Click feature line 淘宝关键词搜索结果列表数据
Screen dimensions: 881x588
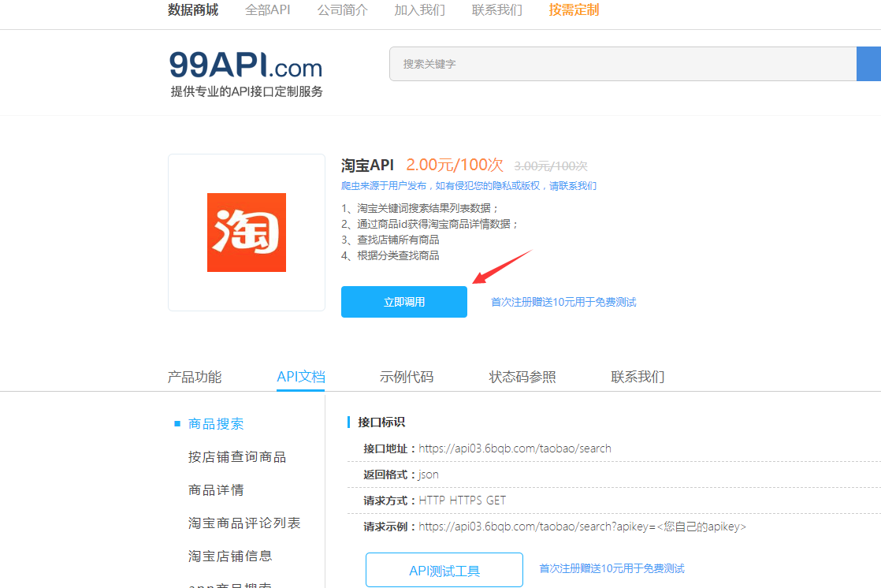[420, 209]
